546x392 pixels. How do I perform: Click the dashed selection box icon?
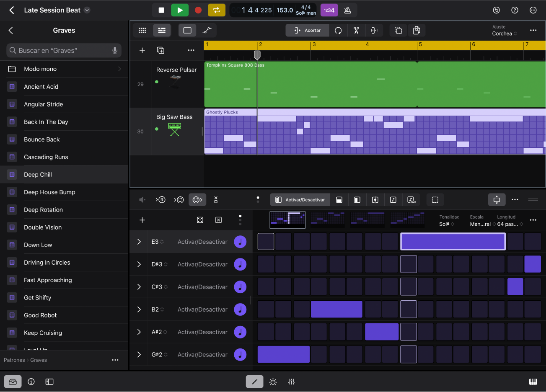(x=435, y=200)
